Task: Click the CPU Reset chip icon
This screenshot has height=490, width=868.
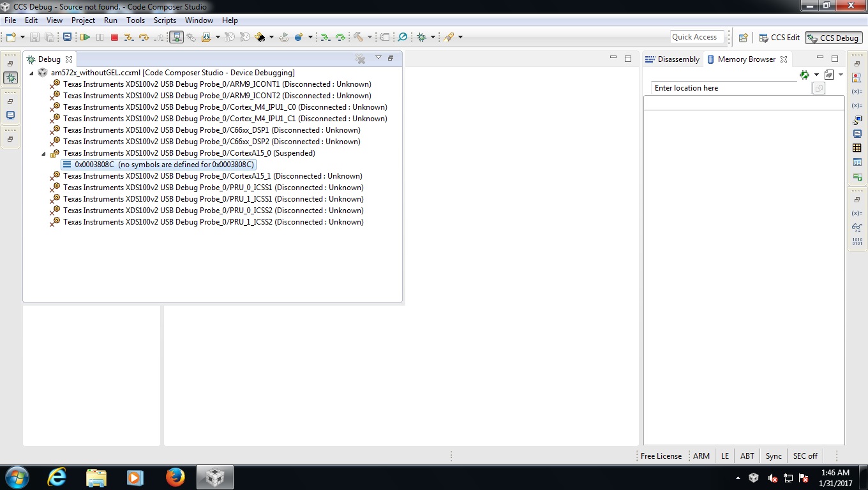Action: 260,37
